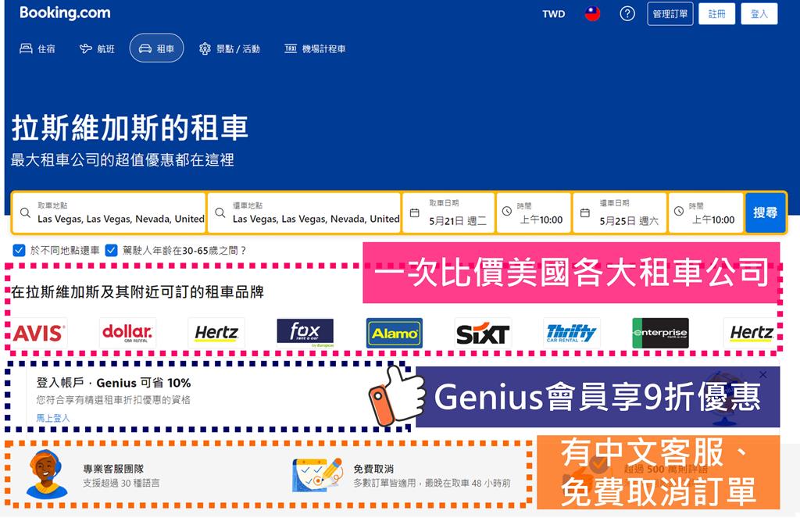Switch to the 航班 tab
Viewport: 800px width, 532px height.
(x=97, y=48)
